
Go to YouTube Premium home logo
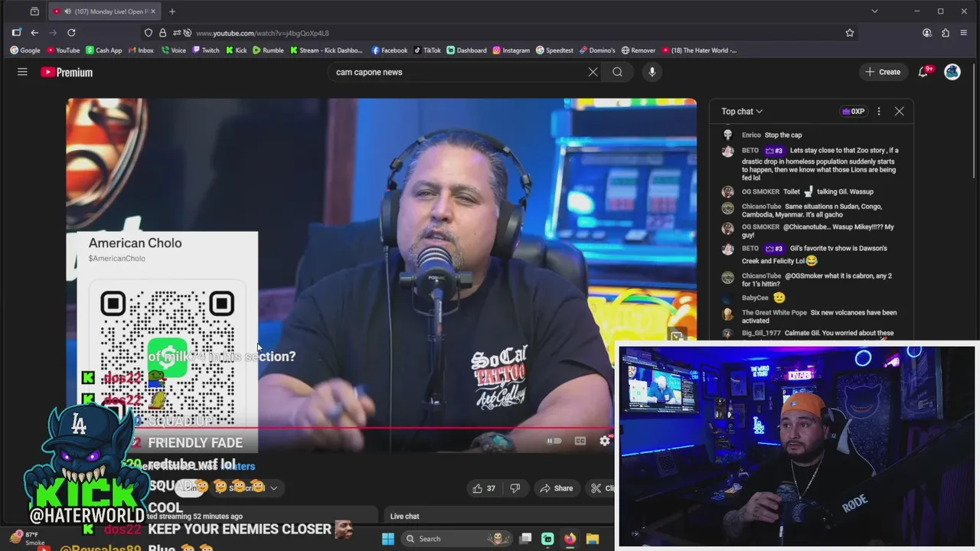[67, 72]
